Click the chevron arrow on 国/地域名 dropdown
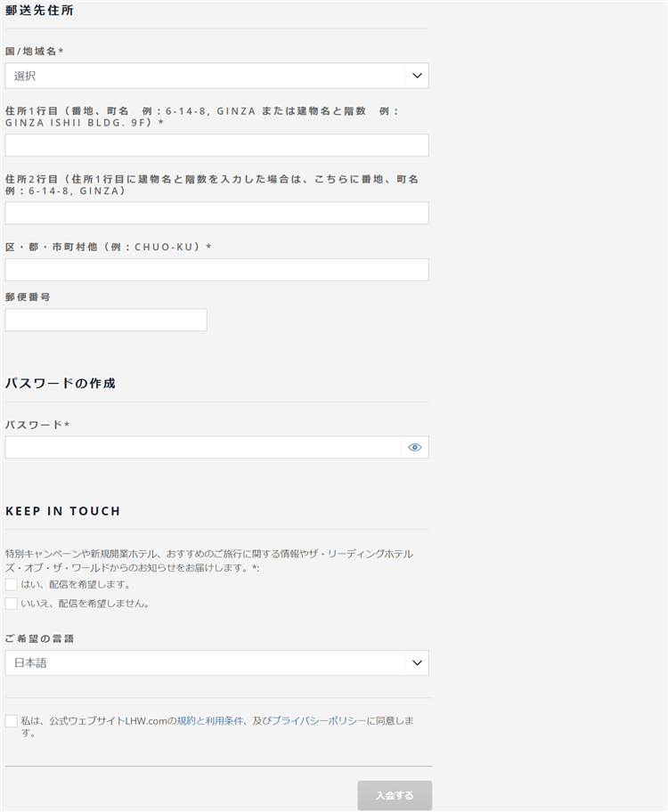The height and width of the screenshot is (812, 668). pyautogui.click(x=416, y=76)
